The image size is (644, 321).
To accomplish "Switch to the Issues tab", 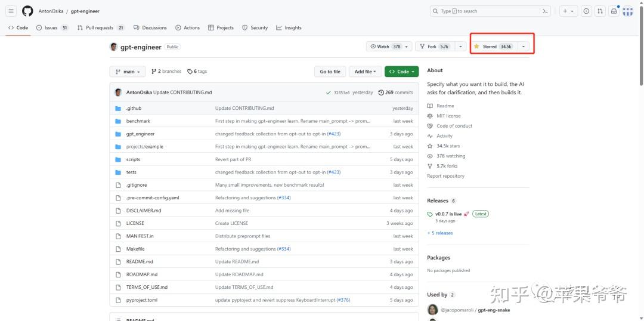I will click(52, 27).
